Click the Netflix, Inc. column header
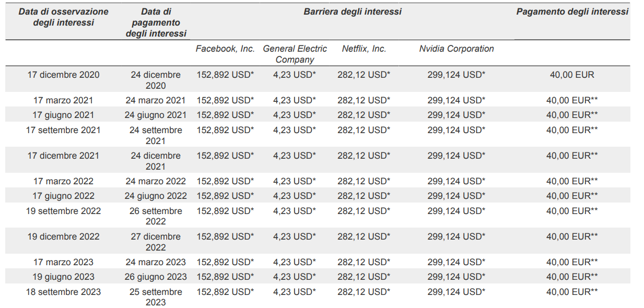This screenshot has height=308, width=644. [x=364, y=49]
